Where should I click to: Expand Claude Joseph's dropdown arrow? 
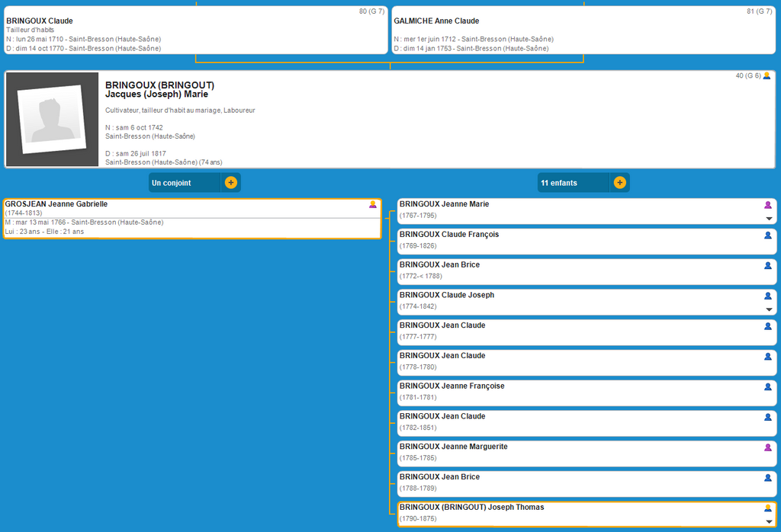pyautogui.click(x=769, y=309)
